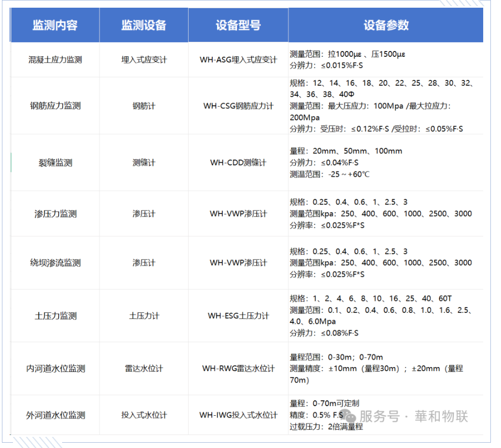Select WH-VWP渗压计 in 绕坝渗流监测 row
The height and width of the screenshot is (448, 501).
coord(238,263)
